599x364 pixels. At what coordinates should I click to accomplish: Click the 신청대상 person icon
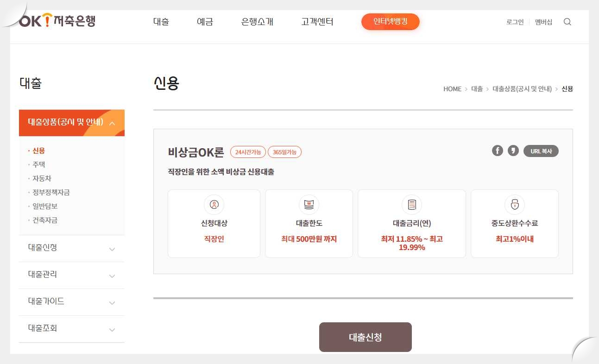tap(214, 204)
